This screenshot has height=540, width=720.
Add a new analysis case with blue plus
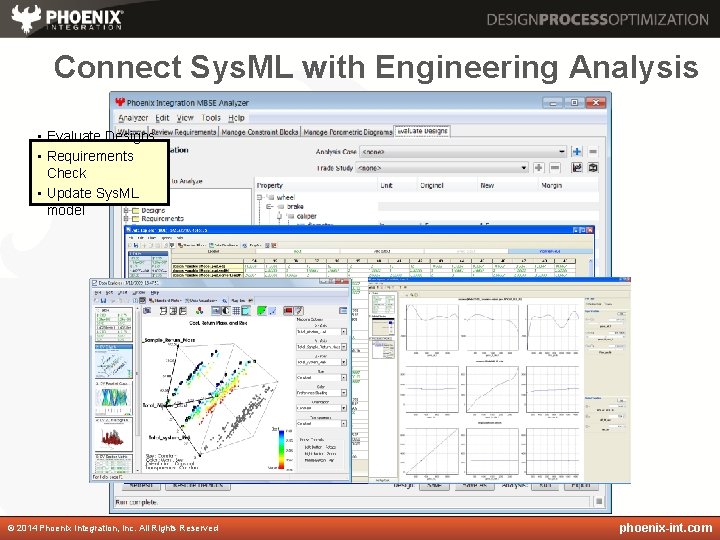[x=577, y=152]
